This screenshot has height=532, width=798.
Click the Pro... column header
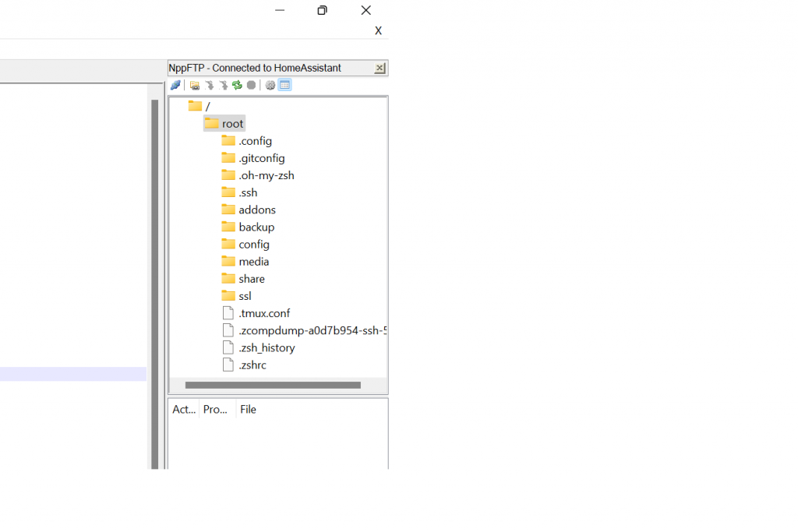click(x=217, y=410)
